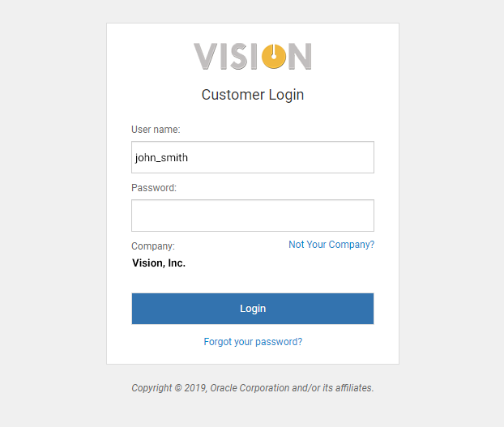Click the "Company:" label
504x427 pixels.
click(153, 246)
